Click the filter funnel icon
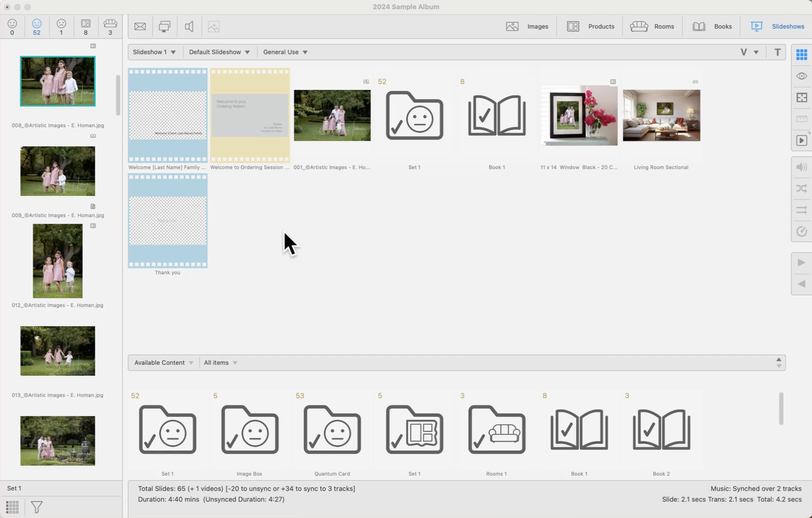This screenshot has height=518, width=812. pos(37,507)
